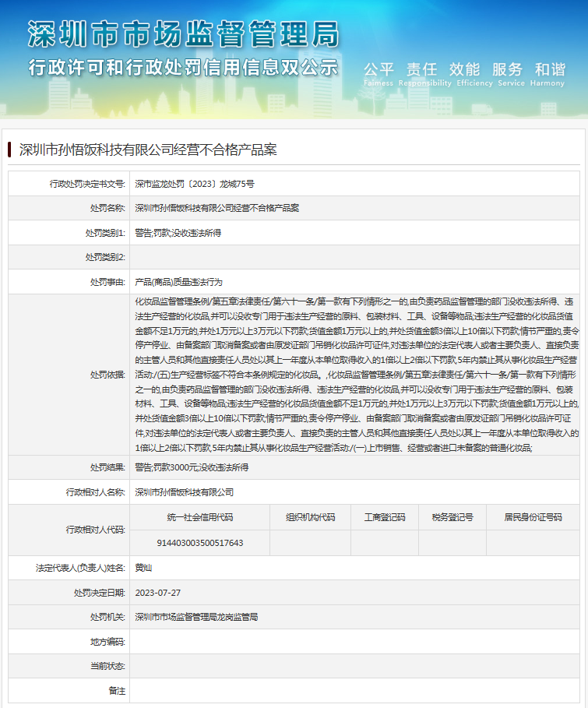Click the 服务 Service slogan text
The height and width of the screenshot is (708, 588).
(511, 74)
